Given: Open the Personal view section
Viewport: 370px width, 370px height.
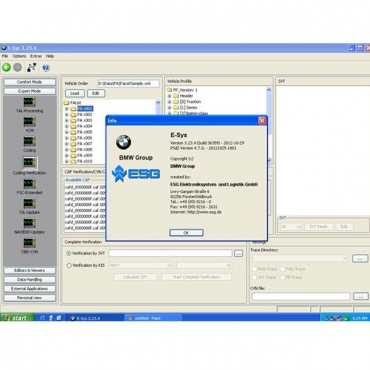Looking at the screenshot, I should [x=30, y=298].
